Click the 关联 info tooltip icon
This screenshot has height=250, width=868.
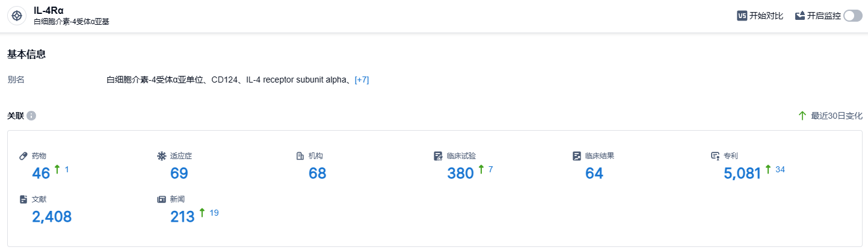[31, 116]
